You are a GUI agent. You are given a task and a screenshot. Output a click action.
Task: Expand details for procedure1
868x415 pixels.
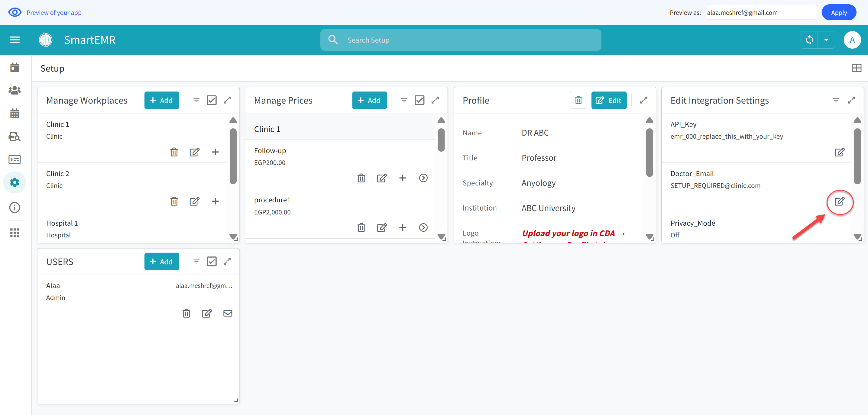423,227
